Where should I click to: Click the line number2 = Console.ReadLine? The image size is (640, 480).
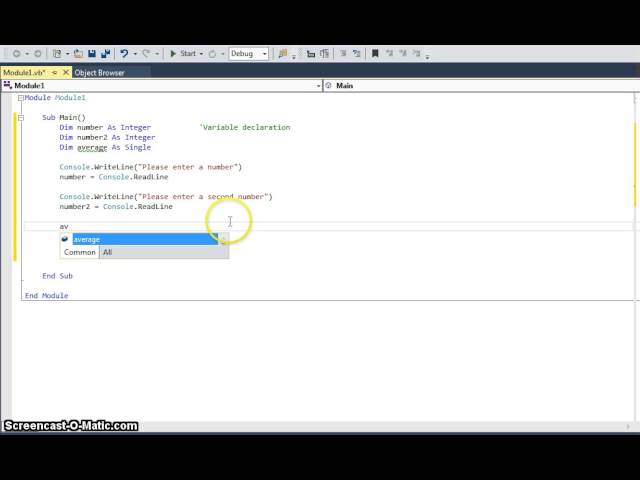coord(116,207)
